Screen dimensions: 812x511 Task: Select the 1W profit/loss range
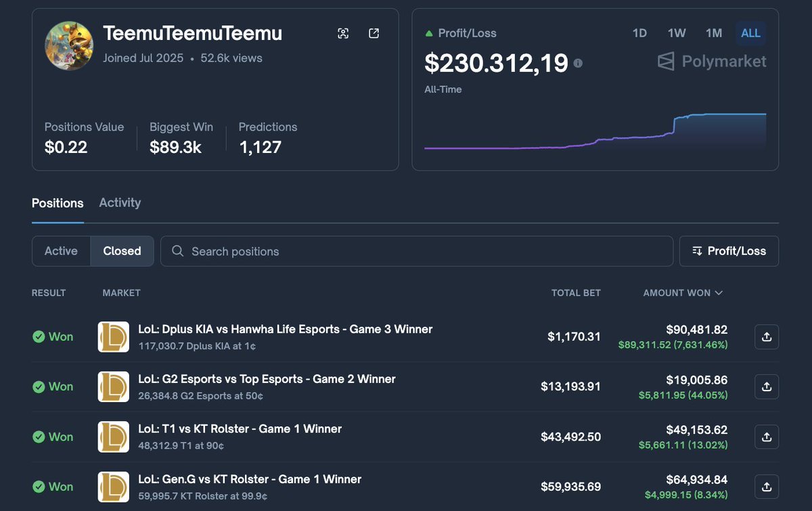677,33
